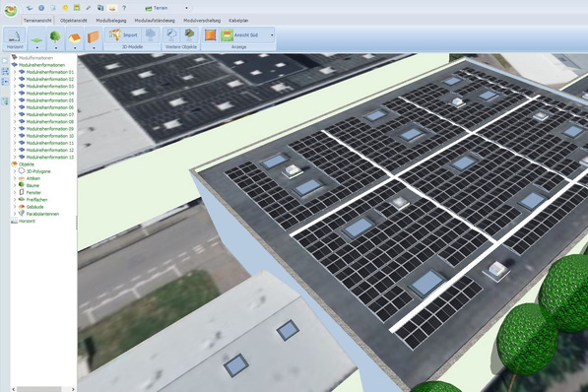Click the round application logo button
The width and height of the screenshot is (588, 392).
(x=11, y=10)
